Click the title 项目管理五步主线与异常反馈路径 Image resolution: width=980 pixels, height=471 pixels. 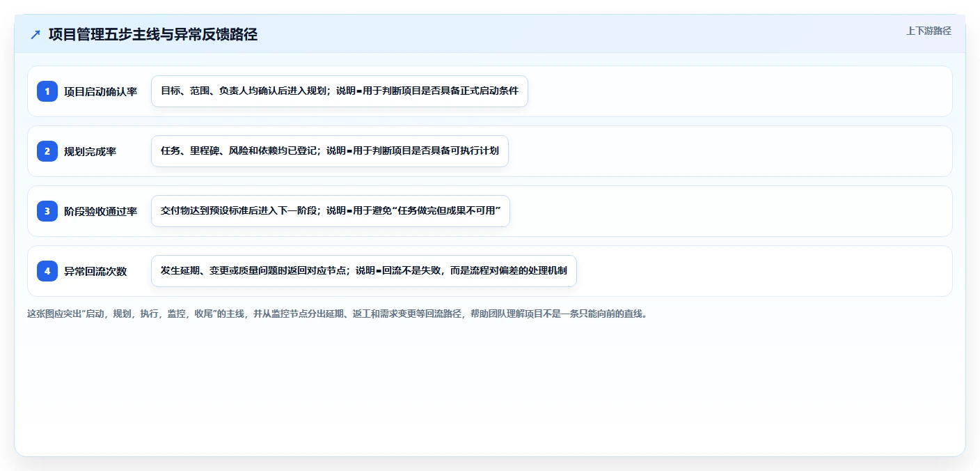pos(153,34)
